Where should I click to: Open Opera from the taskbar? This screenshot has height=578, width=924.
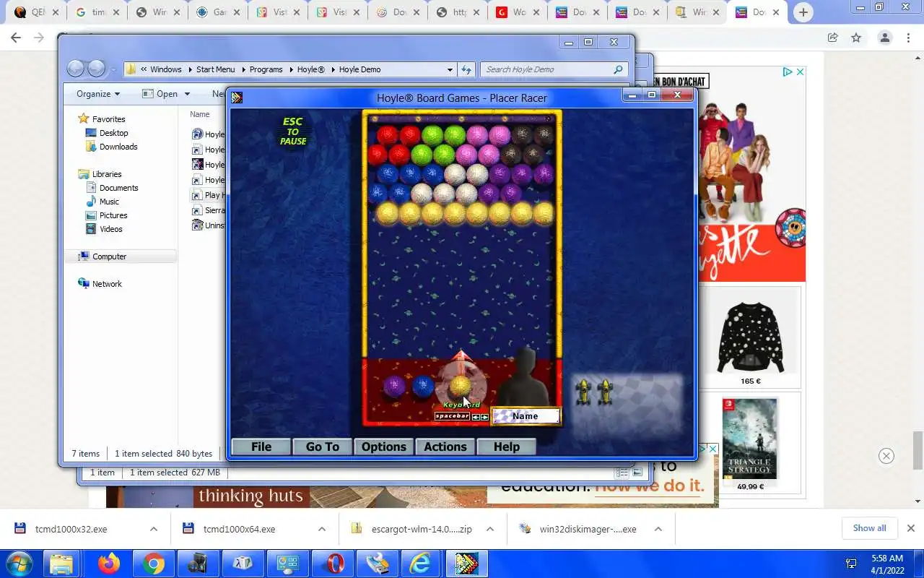click(333, 564)
